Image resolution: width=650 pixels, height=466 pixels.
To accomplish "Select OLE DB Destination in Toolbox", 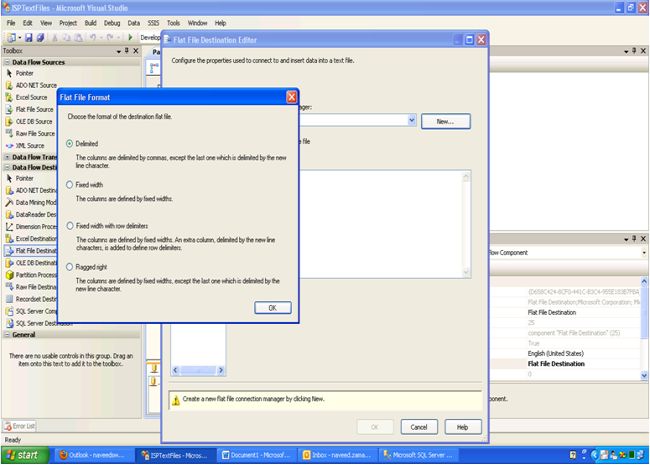I will (30, 263).
